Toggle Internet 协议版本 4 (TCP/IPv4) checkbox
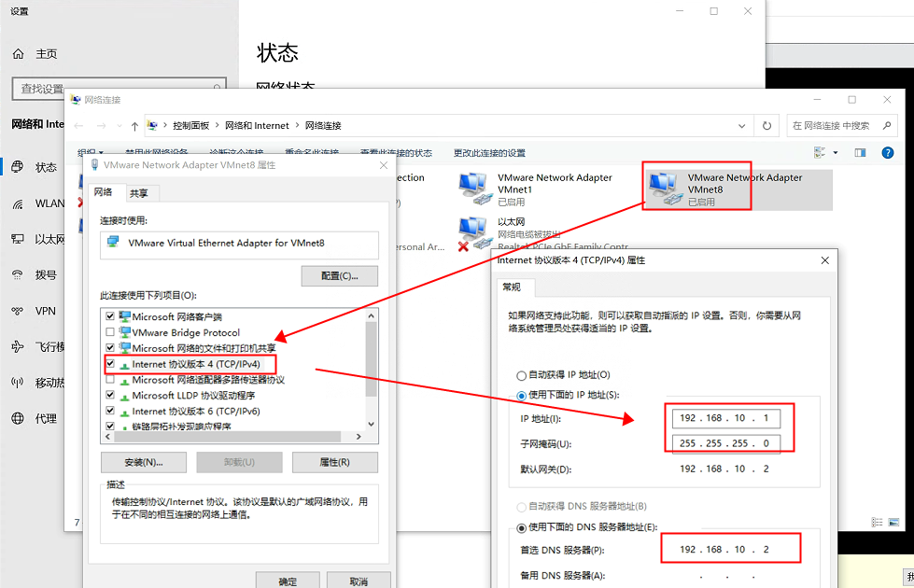 pos(110,364)
